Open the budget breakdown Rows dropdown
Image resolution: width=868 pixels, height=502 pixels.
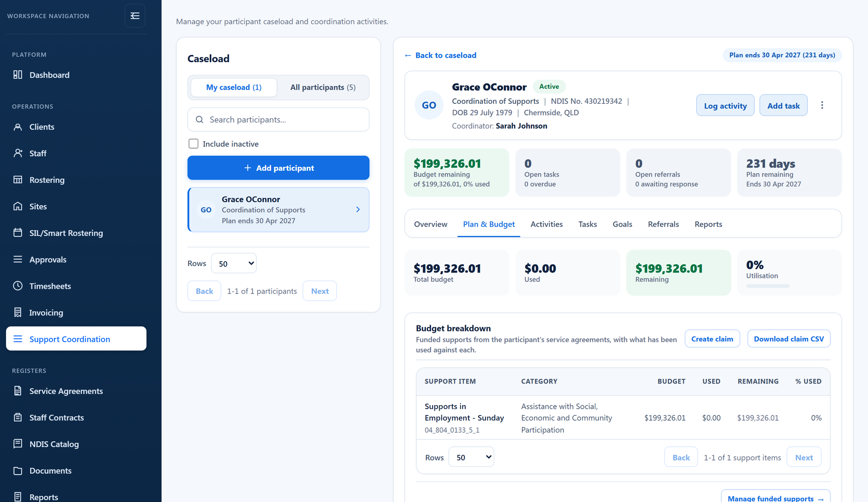[x=471, y=457]
